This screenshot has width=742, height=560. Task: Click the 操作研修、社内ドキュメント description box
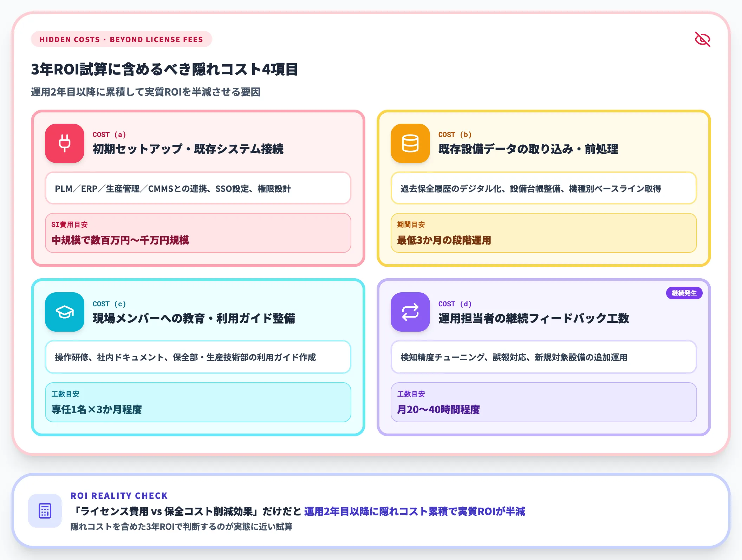coord(198,357)
